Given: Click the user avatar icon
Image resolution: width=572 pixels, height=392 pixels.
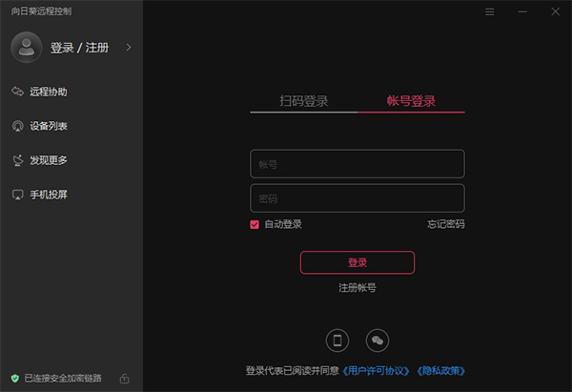Looking at the screenshot, I should tap(27, 47).
